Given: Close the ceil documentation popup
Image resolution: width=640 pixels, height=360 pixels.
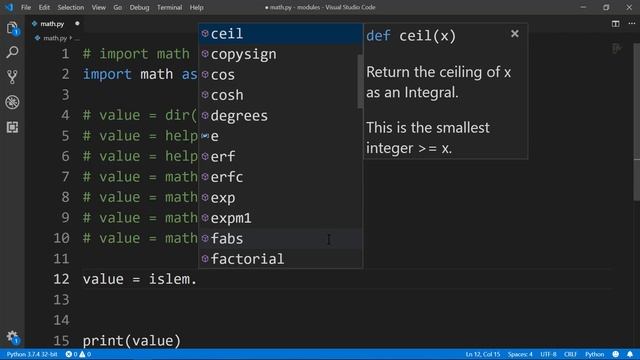Looking at the screenshot, I should coord(515,34).
